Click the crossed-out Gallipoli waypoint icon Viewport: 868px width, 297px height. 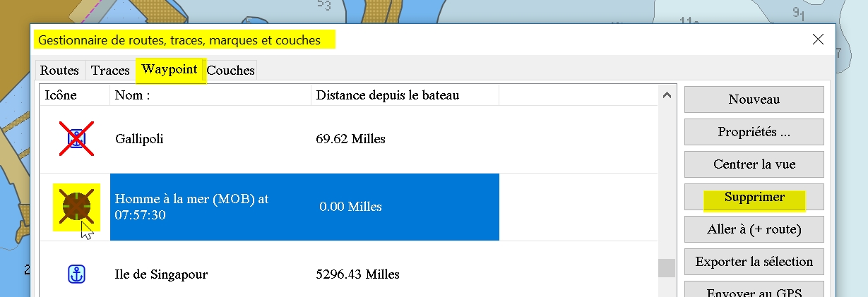tap(76, 138)
